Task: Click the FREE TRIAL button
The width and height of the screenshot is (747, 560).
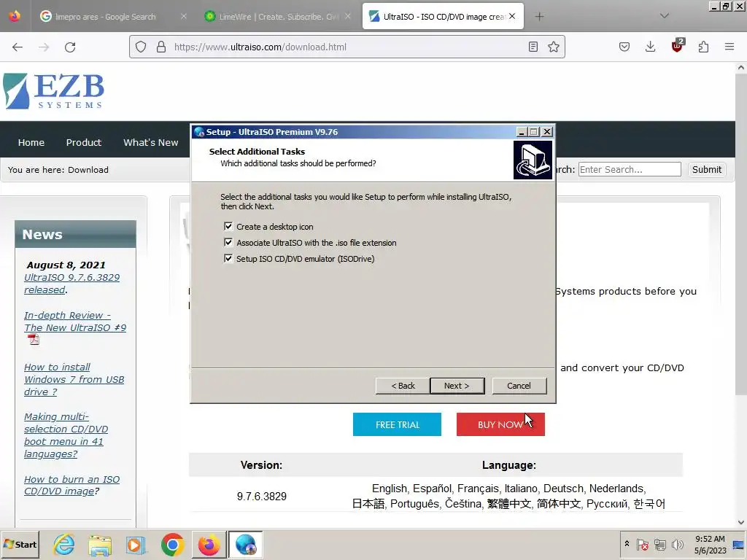Action: pyautogui.click(x=397, y=424)
